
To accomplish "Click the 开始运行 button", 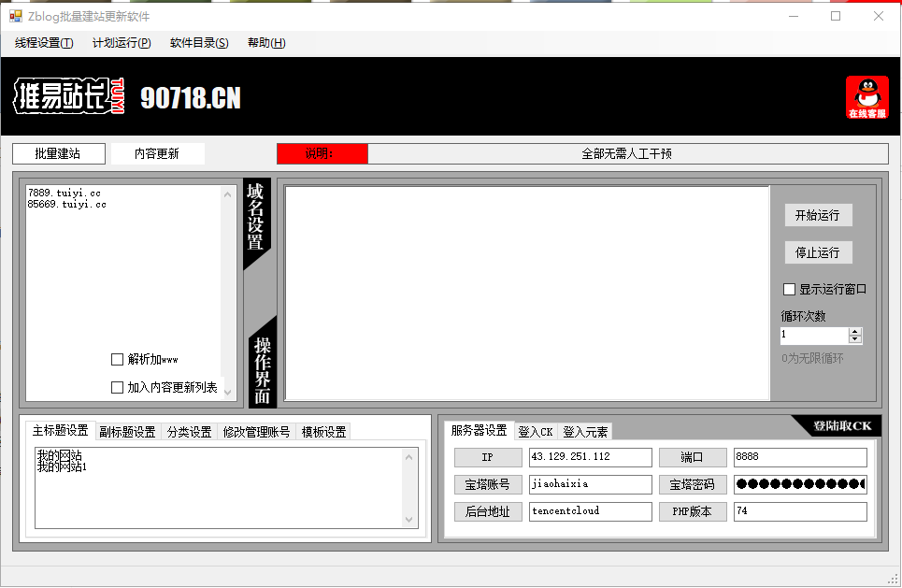I will [x=818, y=215].
